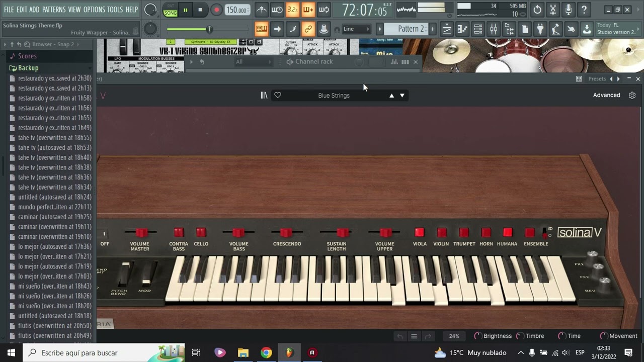Expand the Backup folder in browser

(x=28, y=68)
